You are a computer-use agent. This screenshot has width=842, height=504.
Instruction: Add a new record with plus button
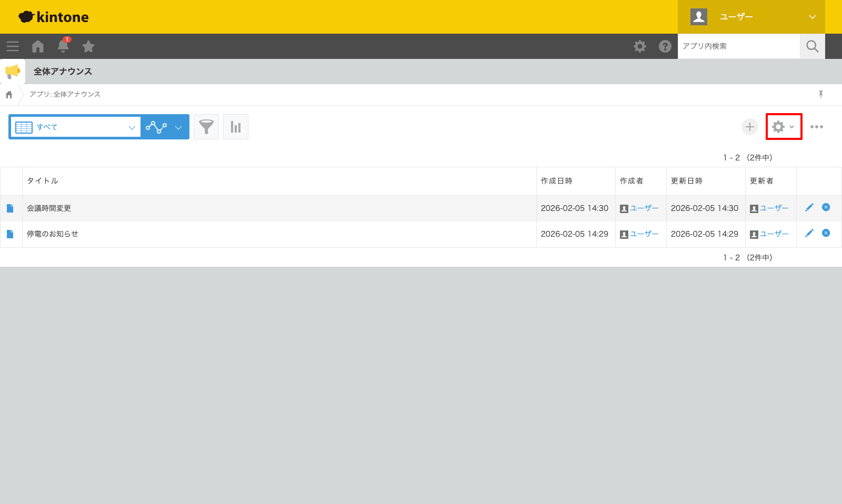pyautogui.click(x=749, y=127)
